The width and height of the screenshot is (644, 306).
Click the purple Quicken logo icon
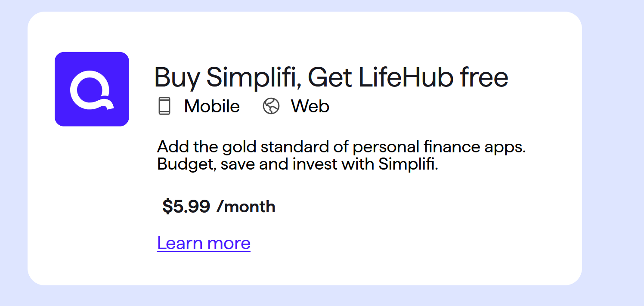click(x=92, y=89)
